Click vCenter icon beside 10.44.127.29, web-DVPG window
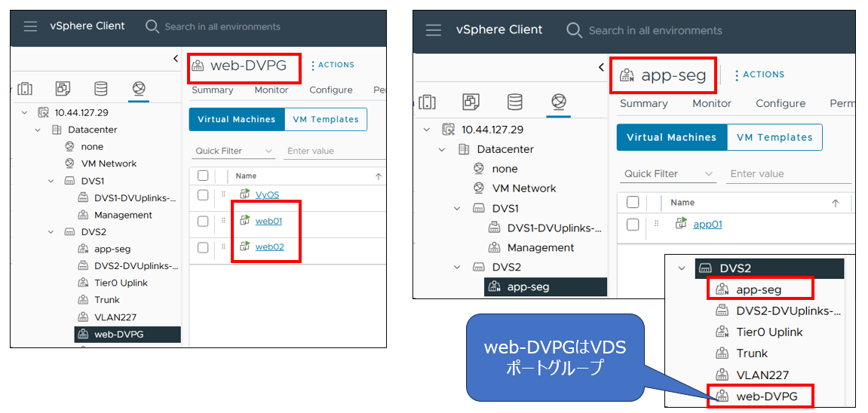The width and height of the screenshot is (868, 413). [x=43, y=112]
